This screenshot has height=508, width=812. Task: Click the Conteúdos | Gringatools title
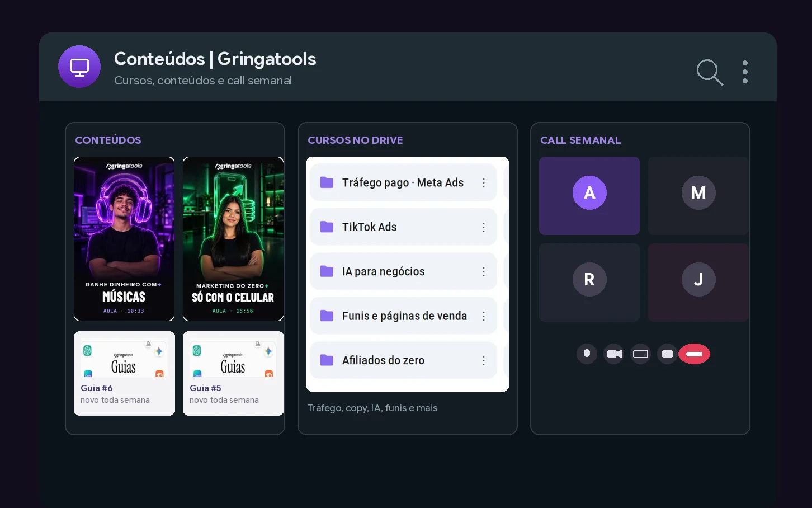pos(215,59)
